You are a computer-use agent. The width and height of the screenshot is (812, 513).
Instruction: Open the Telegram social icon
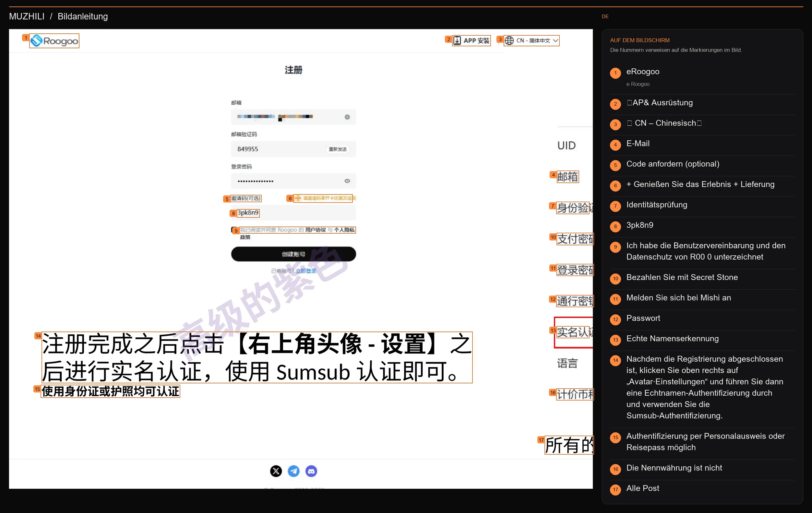click(x=294, y=471)
